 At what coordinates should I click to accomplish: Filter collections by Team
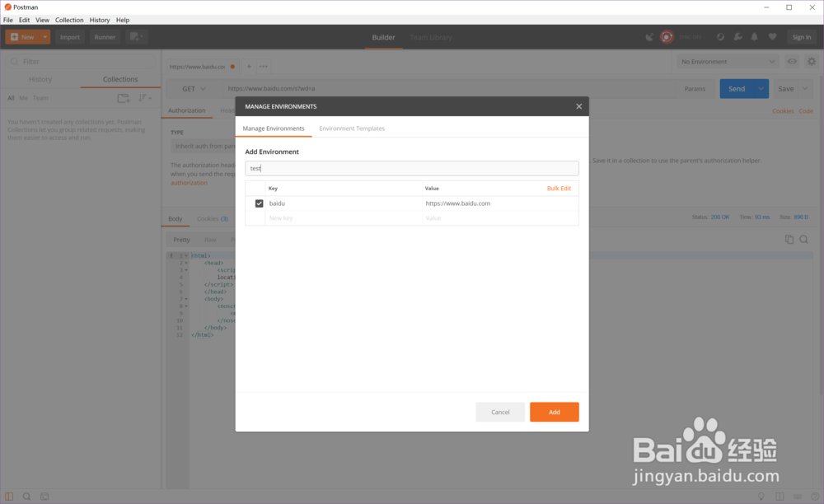click(x=40, y=98)
